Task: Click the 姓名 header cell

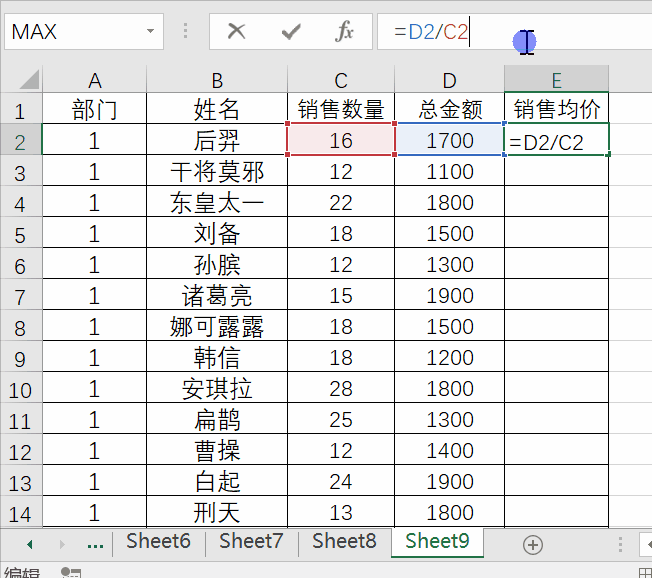Action: (x=217, y=109)
